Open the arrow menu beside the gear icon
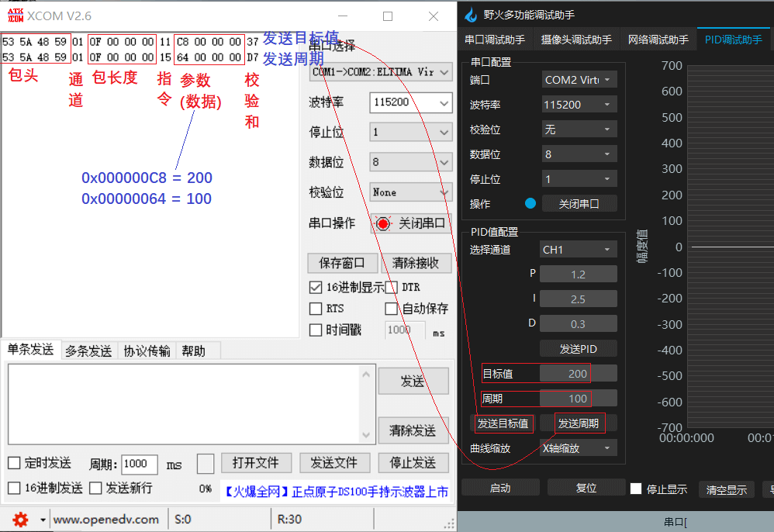Screen dimensions: 774x532 (x=43, y=520)
